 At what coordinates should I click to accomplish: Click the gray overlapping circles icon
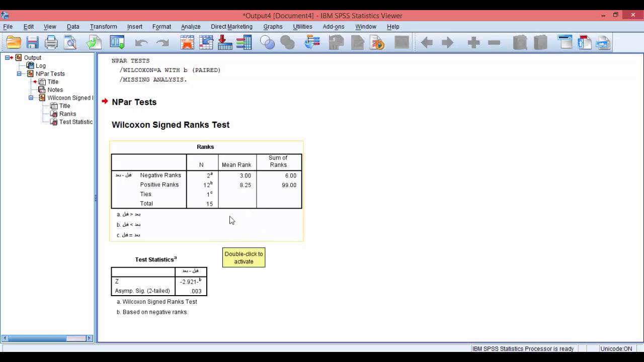point(287,43)
